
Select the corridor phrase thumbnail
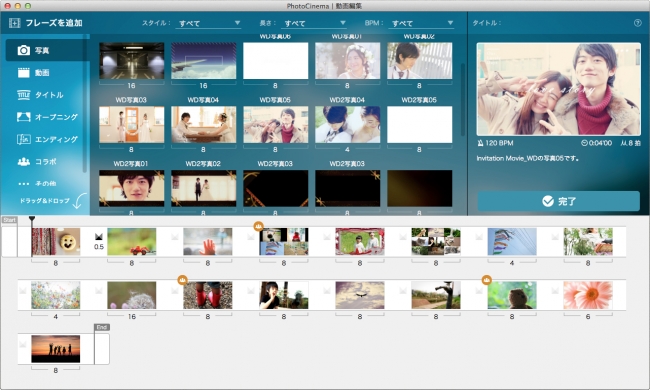tap(131, 61)
